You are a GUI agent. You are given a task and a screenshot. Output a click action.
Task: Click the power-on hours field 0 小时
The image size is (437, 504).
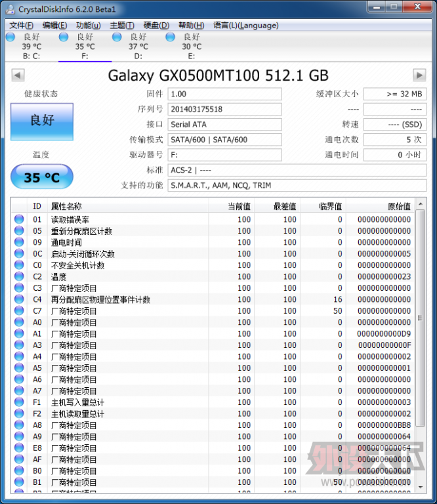click(395, 155)
